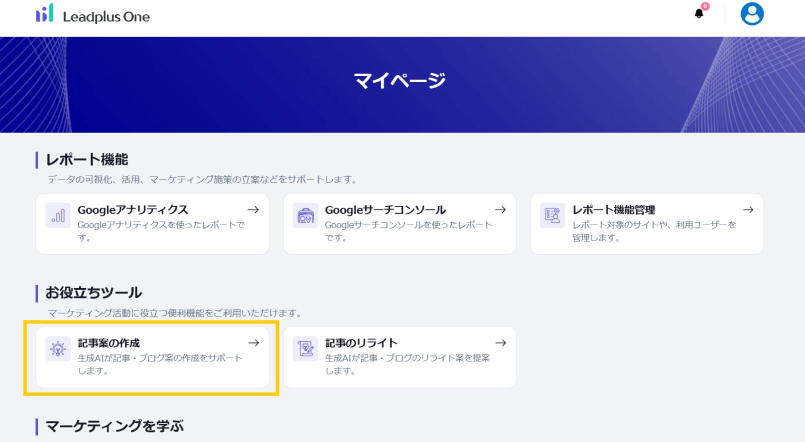Open the 記事案の作成 title link

[x=109, y=343]
